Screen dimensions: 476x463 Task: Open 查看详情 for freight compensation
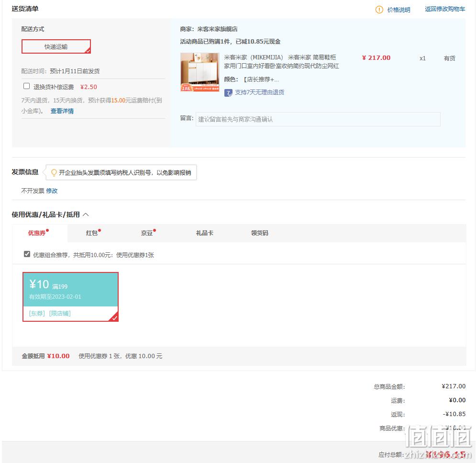(x=62, y=111)
